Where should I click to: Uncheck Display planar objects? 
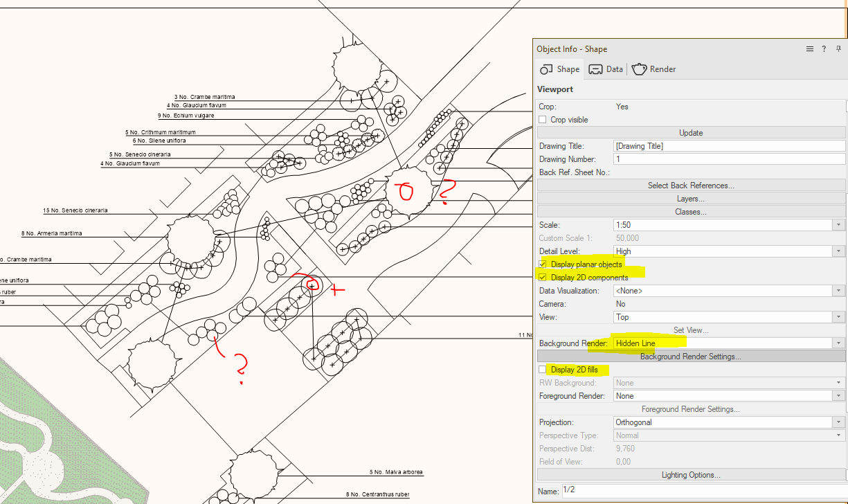click(543, 264)
